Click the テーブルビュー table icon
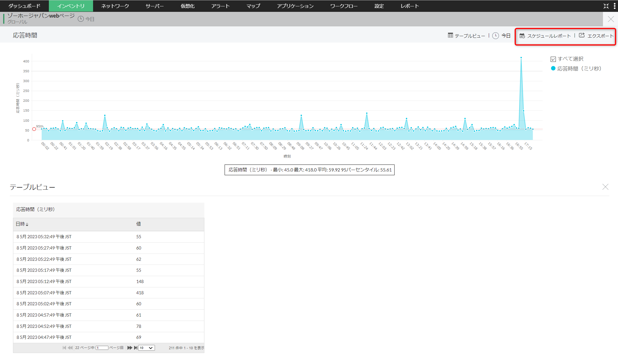The height and width of the screenshot is (364, 618). (450, 35)
